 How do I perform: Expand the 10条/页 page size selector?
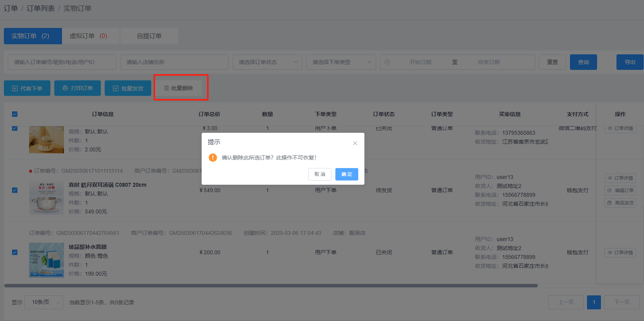(44, 302)
